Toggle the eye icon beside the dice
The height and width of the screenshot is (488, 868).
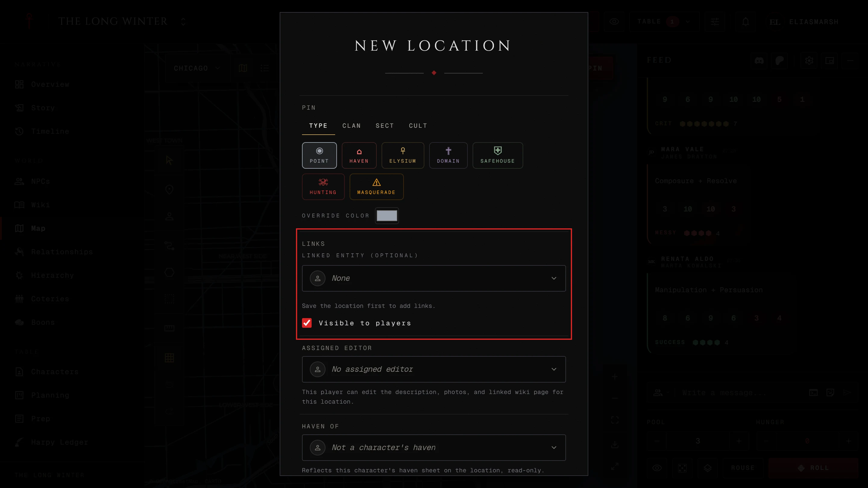pyautogui.click(x=657, y=468)
